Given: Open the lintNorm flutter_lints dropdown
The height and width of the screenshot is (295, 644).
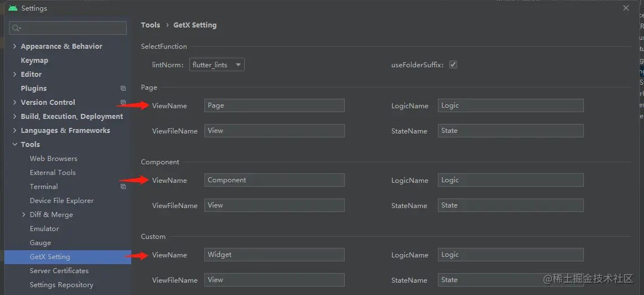Looking at the screenshot, I should (x=217, y=65).
